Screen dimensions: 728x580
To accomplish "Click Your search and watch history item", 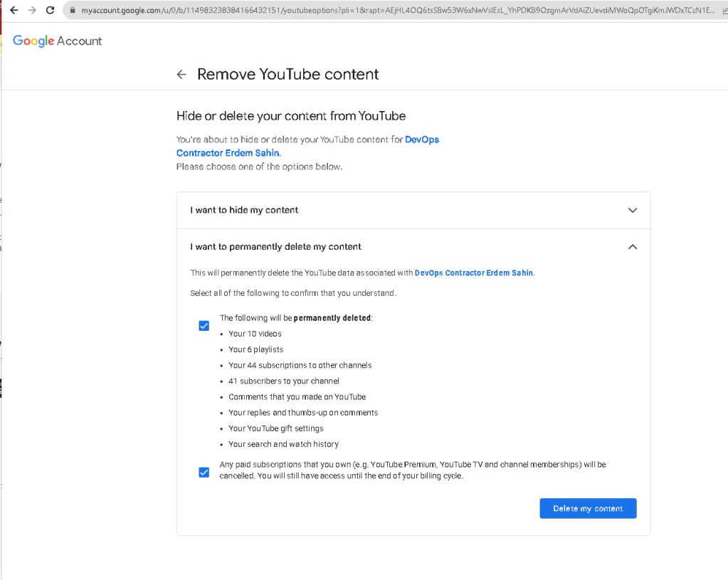I will click(284, 444).
